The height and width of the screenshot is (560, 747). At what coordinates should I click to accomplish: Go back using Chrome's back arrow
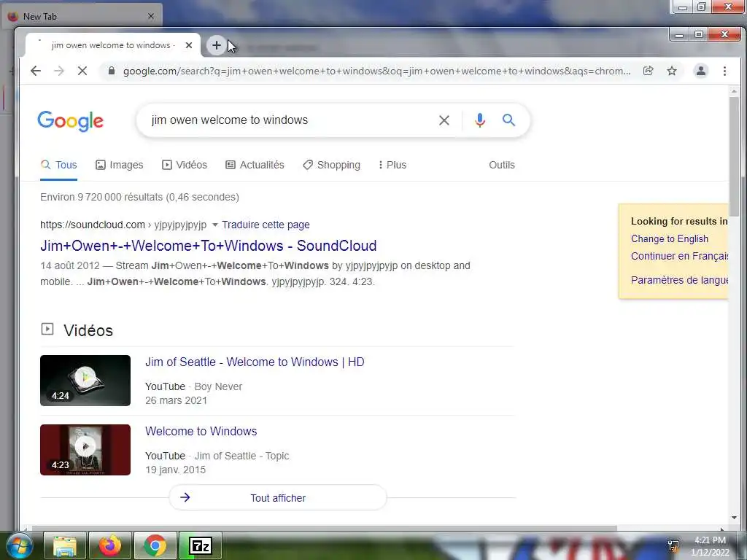click(x=36, y=71)
